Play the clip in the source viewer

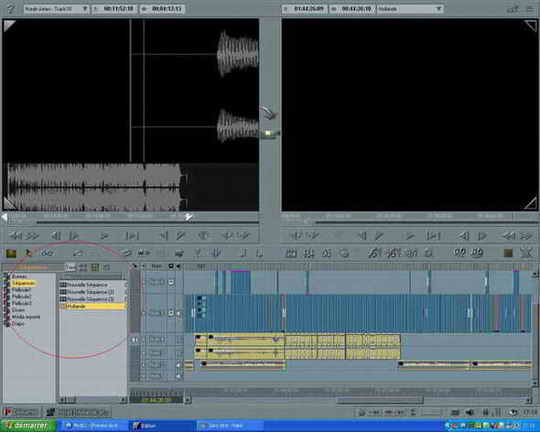point(104,236)
